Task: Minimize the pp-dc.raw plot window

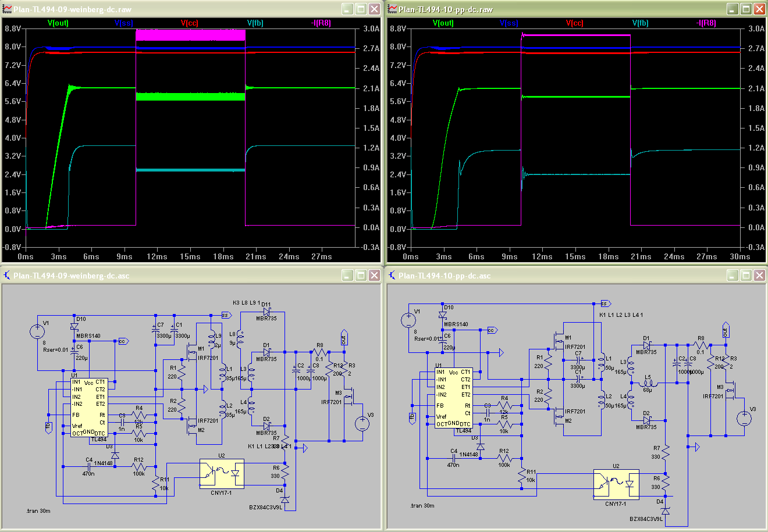Action: pos(733,9)
